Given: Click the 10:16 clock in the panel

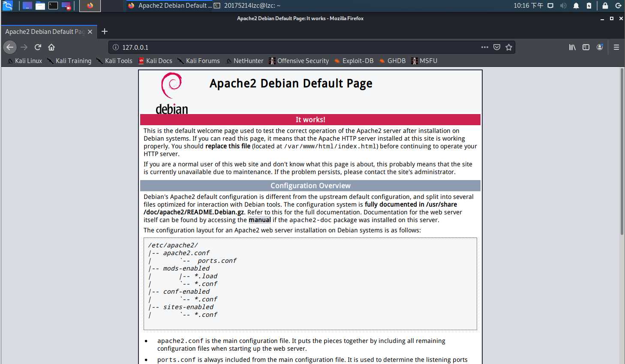Looking at the screenshot, I should click(x=528, y=6).
